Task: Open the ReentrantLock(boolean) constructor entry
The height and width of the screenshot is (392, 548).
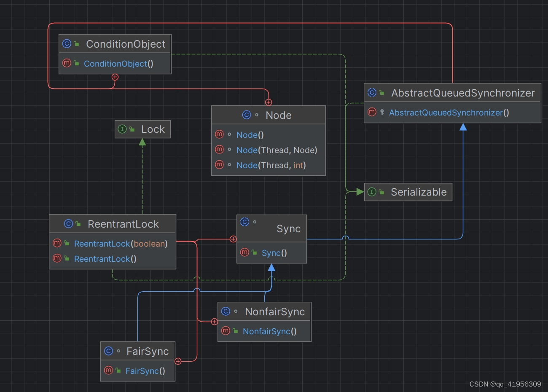Action: (121, 244)
